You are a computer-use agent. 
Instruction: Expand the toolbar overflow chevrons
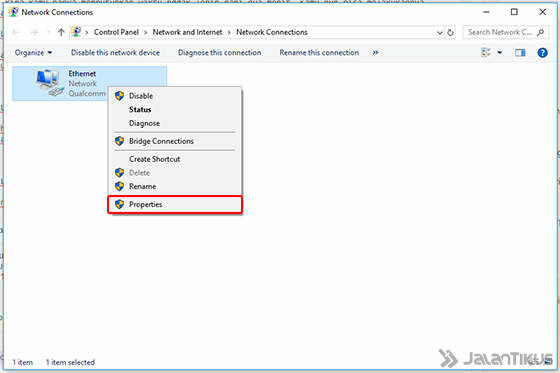(375, 53)
